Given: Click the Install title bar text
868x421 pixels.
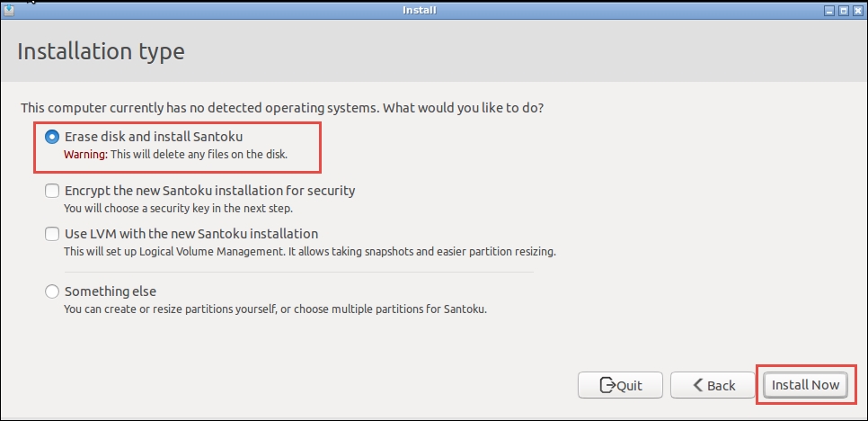Looking at the screenshot, I should (x=421, y=11).
